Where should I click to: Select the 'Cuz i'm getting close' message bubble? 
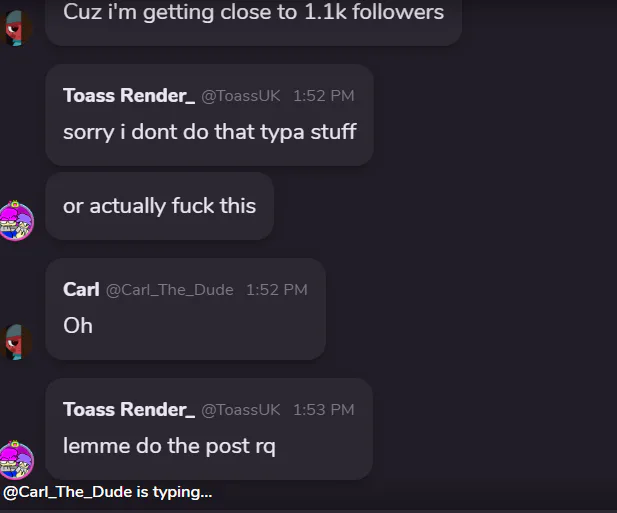point(253,14)
